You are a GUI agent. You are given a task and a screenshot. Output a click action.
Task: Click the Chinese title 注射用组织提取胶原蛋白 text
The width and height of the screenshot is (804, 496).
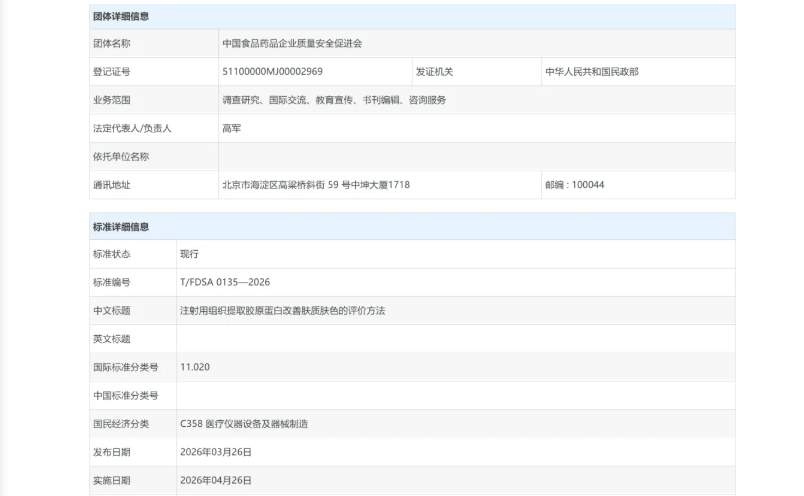pyautogui.click(x=282, y=311)
